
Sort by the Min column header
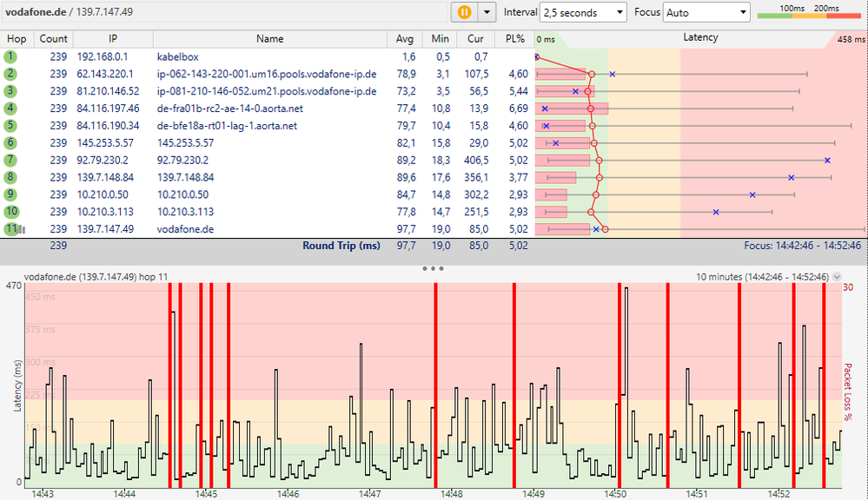pyautogui.click(x=441, y=39)
